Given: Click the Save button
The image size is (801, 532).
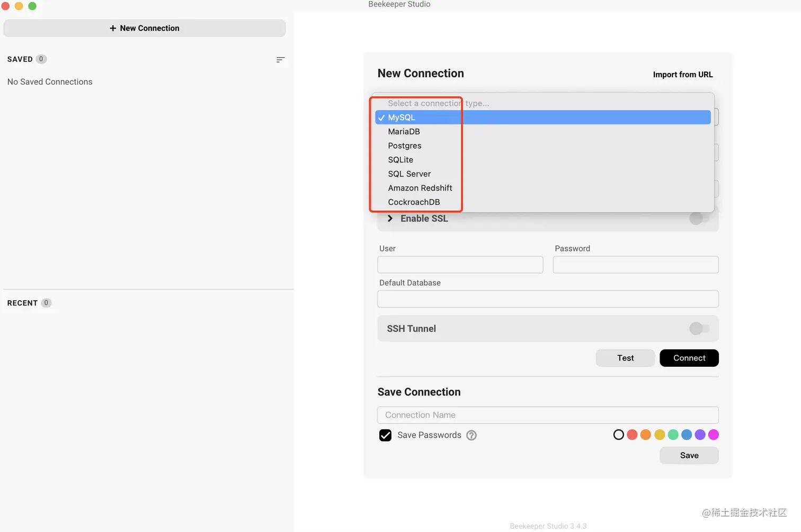Looking at the screenshot, I should [689, 455].
